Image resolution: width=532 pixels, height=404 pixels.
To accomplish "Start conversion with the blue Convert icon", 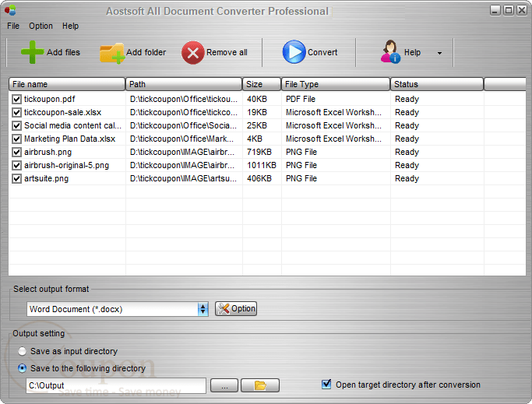I will 294,52.
